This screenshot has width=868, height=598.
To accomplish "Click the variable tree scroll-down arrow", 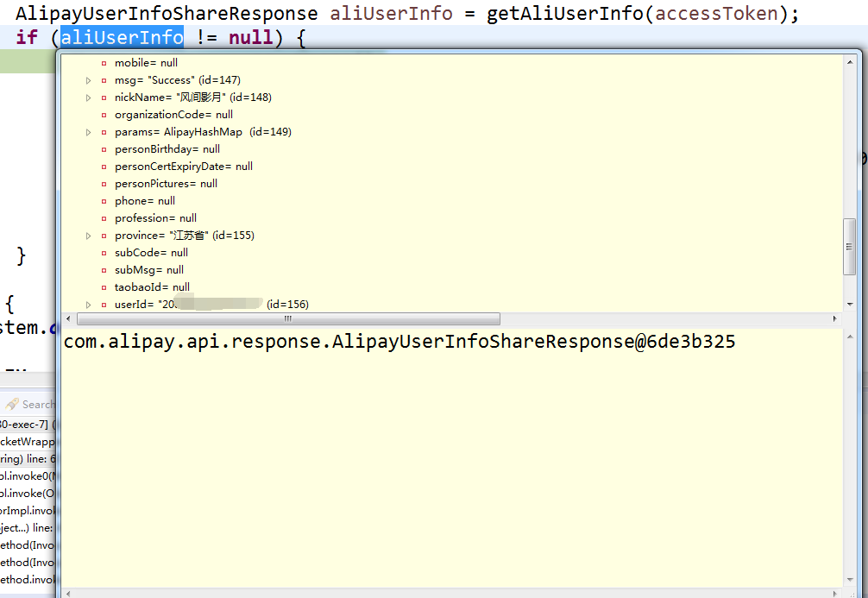I will click(x=850, y=305).
